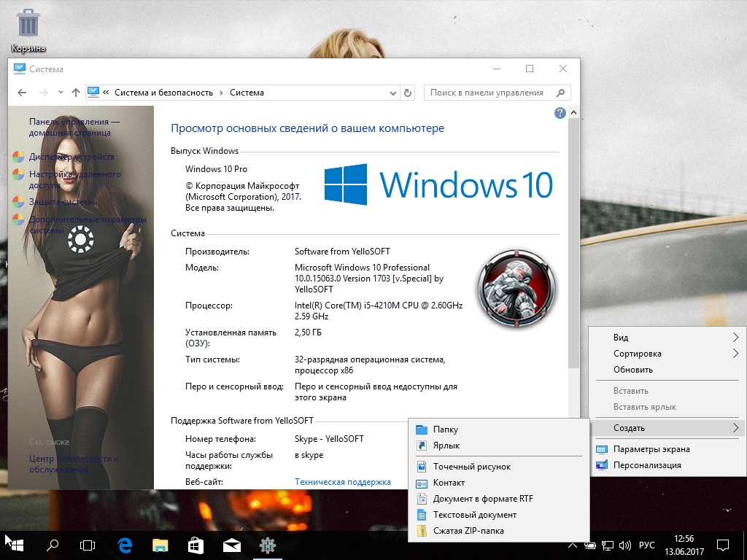Viewport: 747px width, 560px height.
Task: Open Настройка удаленного доступа link
Action: coord(75,179)
